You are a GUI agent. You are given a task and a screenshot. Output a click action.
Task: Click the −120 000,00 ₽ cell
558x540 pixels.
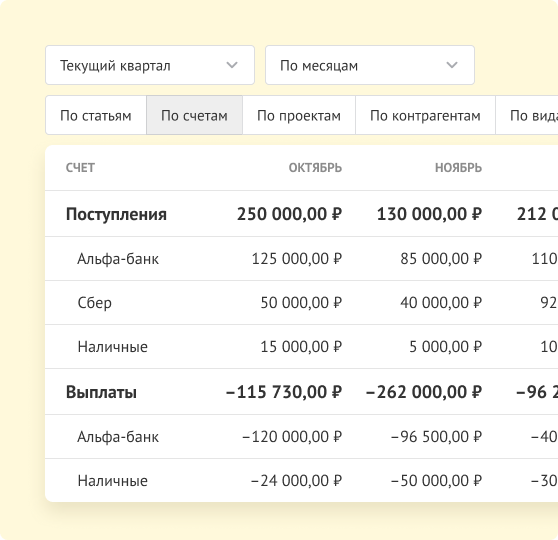[x=292, y=437]
